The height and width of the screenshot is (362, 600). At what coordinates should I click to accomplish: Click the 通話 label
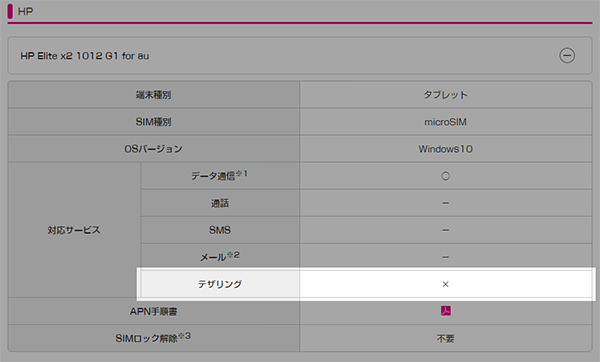(220, 203)
